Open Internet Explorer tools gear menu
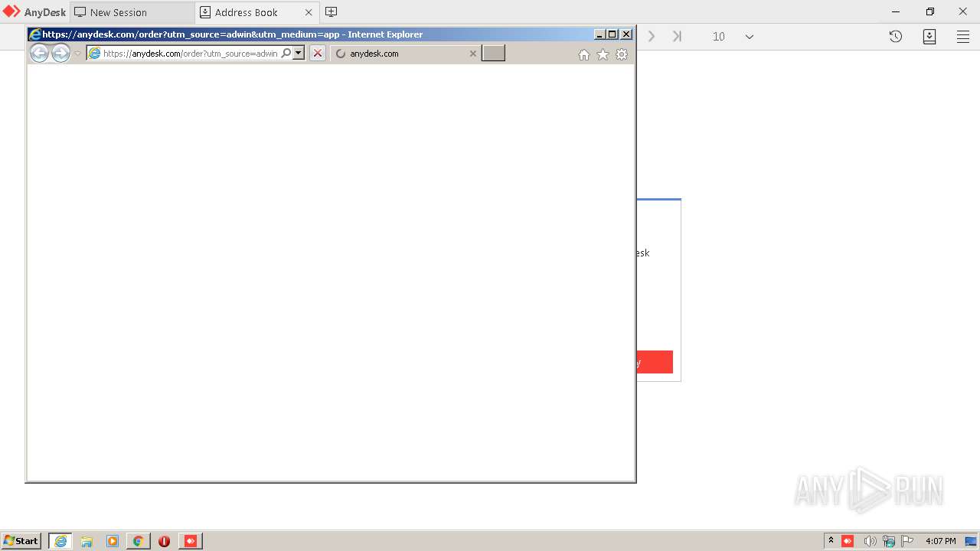Image resolution: width=980 pixels, height=551 pixels. [622, 54]
